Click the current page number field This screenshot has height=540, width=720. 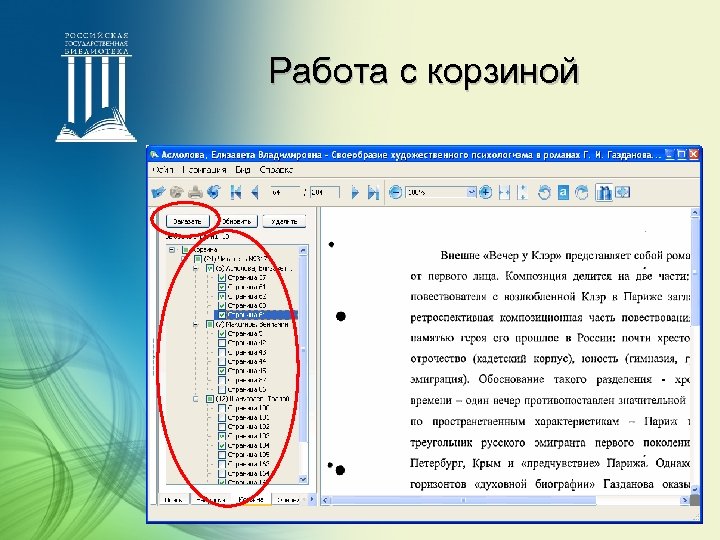[285, 192]
